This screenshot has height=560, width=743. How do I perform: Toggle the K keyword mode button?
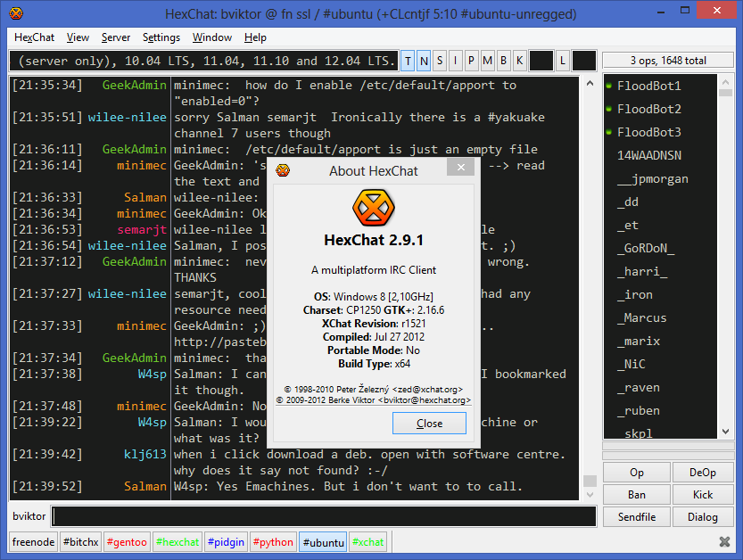[519, 61]
